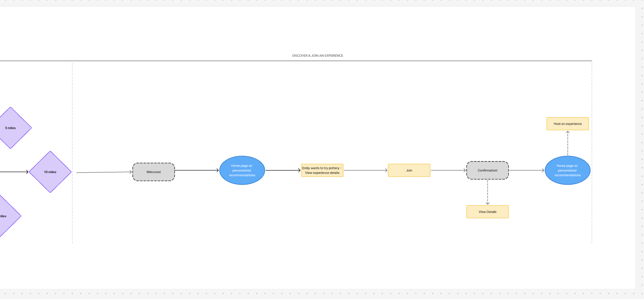644x299 pixels.
Task: Select the View Details yellow box
Action: [488, 212]
